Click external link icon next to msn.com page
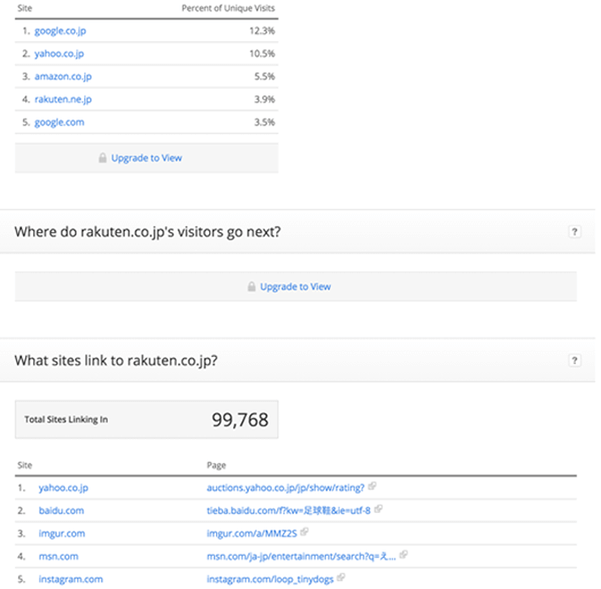The width and height of the screenshot is (601, 589). coord(403,555)
